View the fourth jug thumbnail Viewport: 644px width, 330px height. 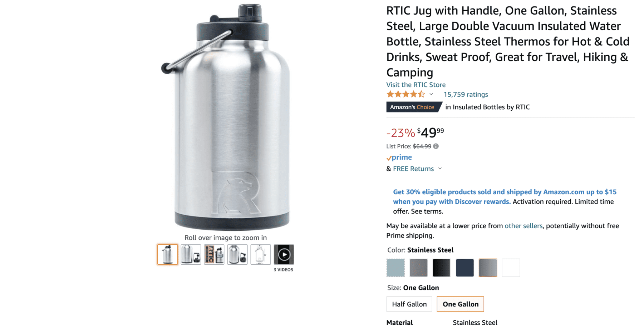(237, 254)
